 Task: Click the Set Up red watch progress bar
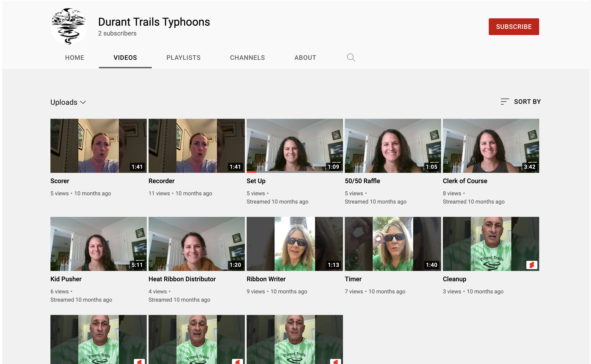pos(251,172)
